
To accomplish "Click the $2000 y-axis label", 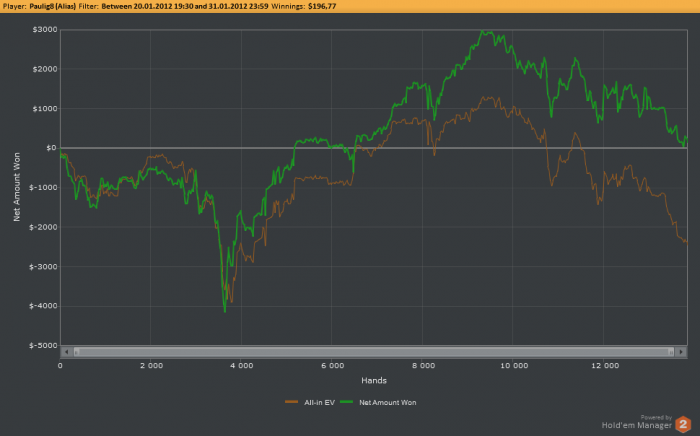I will click(x=45, y=69).
